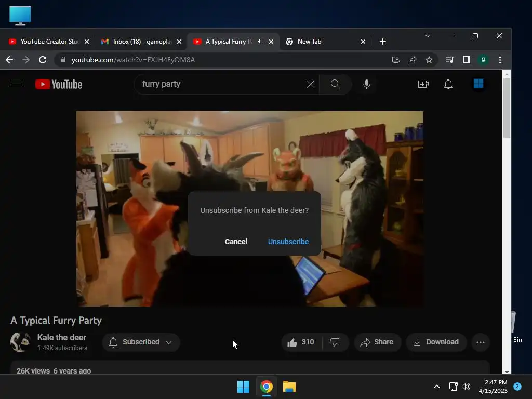Viewport: 532px width, 399px height.
Task: Show hidden system tray icons
Action: [x=436, y=387]
